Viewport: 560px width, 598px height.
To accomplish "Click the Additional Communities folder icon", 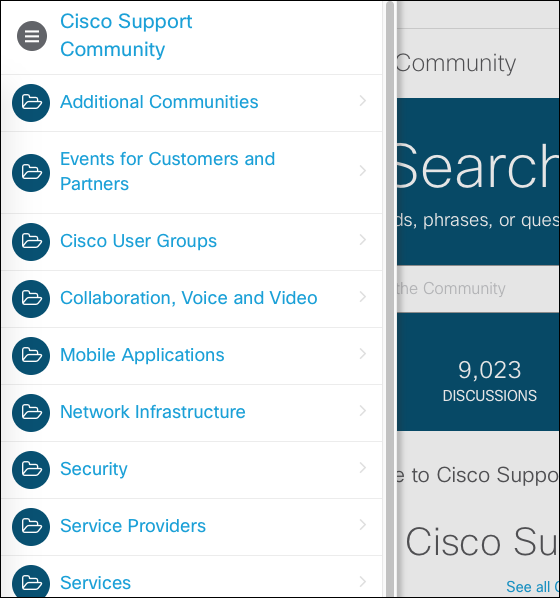I will point(31,103).
